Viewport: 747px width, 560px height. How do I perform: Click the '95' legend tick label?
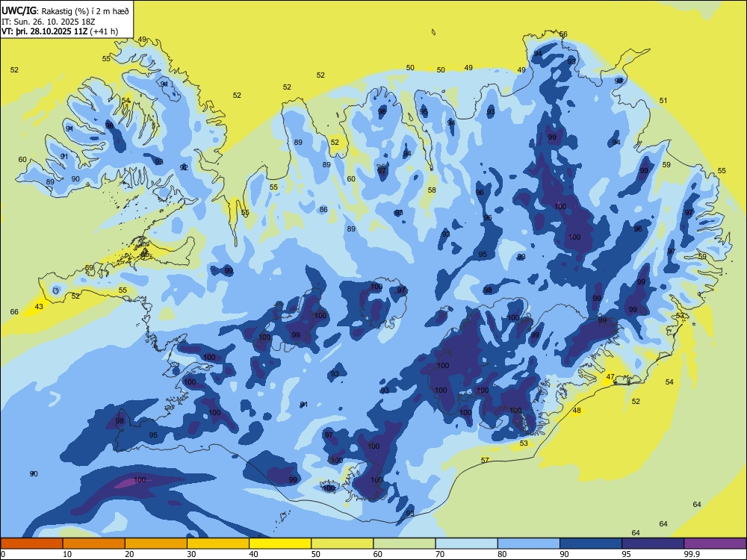[626, 554]
